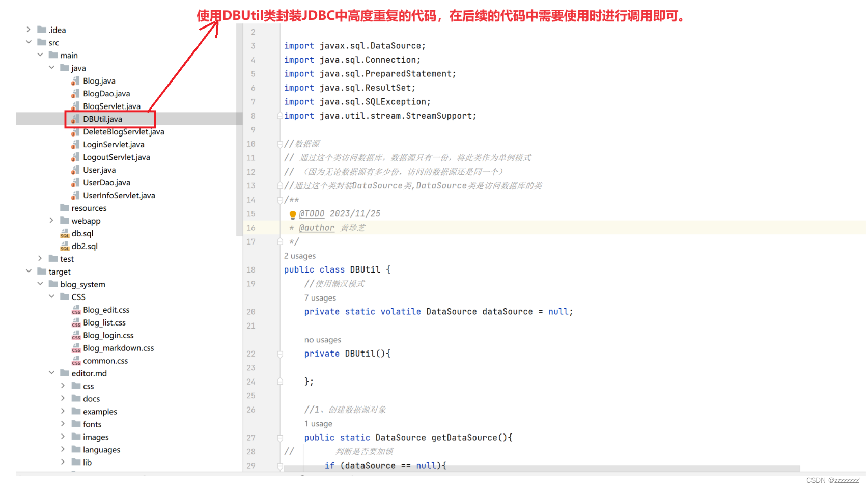Viewport: 868px width, 488px height.
Task: Click the BlogDao.java file icon
Action: [75, 94]
